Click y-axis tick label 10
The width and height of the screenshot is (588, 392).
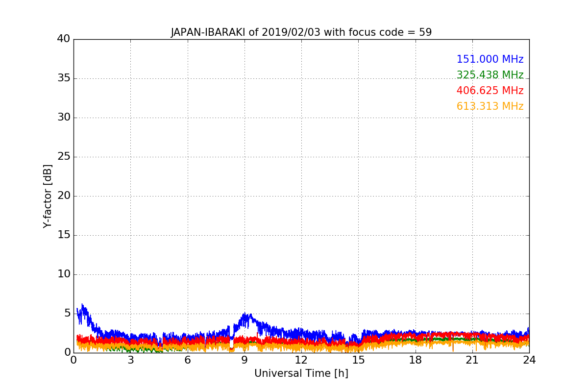(64, 274)
